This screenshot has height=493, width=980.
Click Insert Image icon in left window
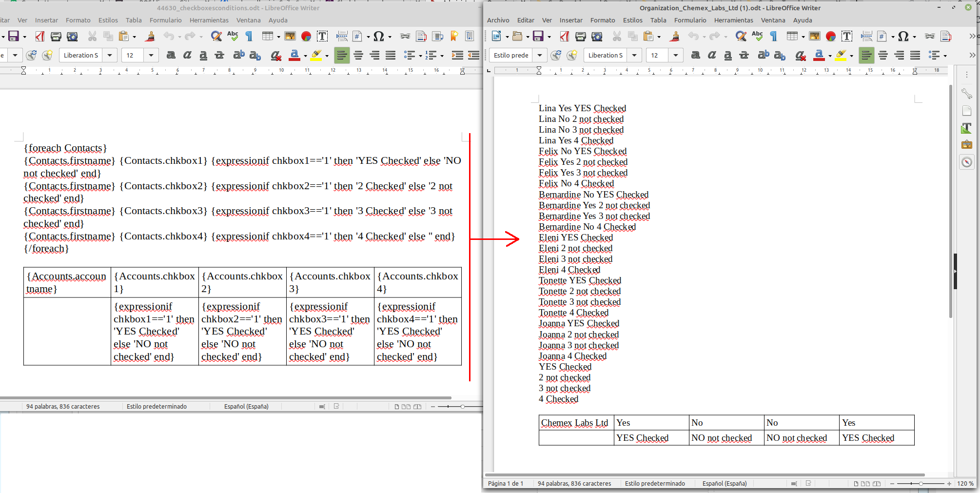290,37
